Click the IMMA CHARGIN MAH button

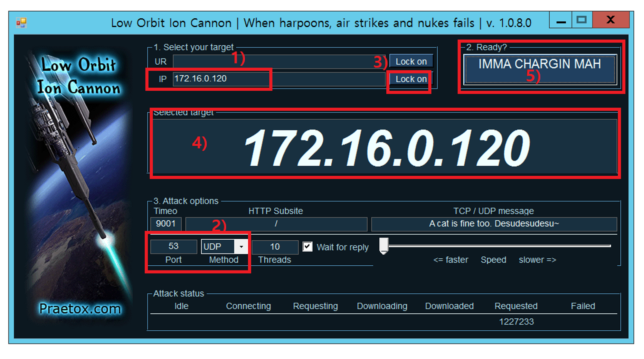(x=540, y=69)
